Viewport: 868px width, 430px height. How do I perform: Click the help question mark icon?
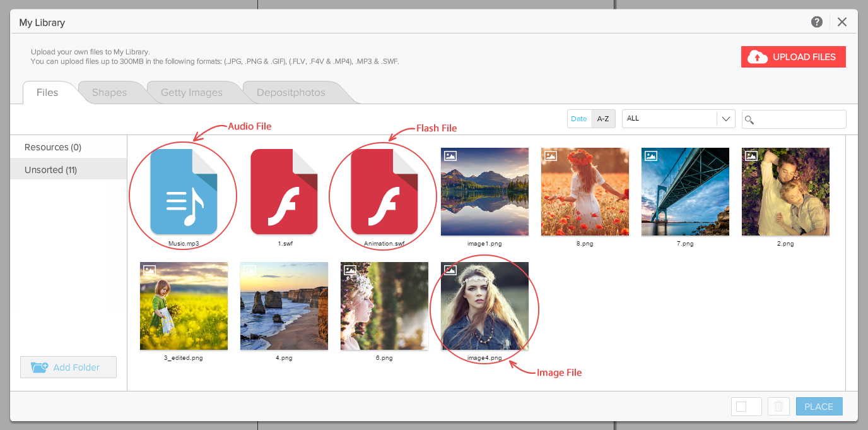pyautogui.click(x=817, y=22)
